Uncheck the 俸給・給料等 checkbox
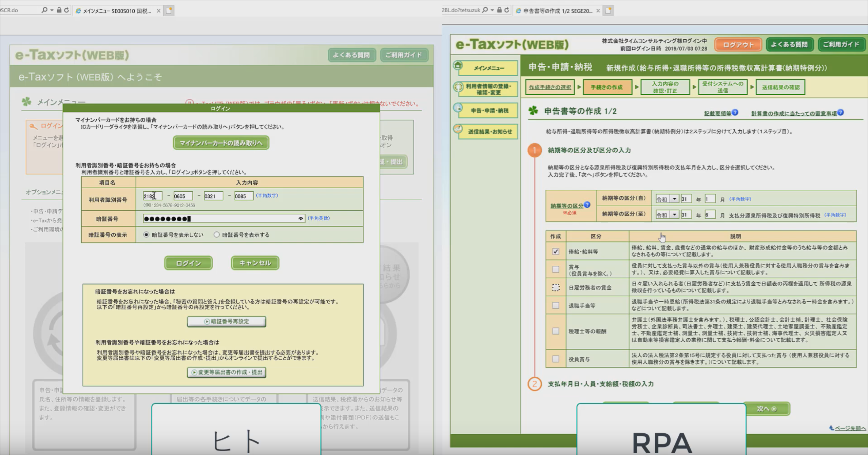This screenshot has height=455, width=868. 556,251
